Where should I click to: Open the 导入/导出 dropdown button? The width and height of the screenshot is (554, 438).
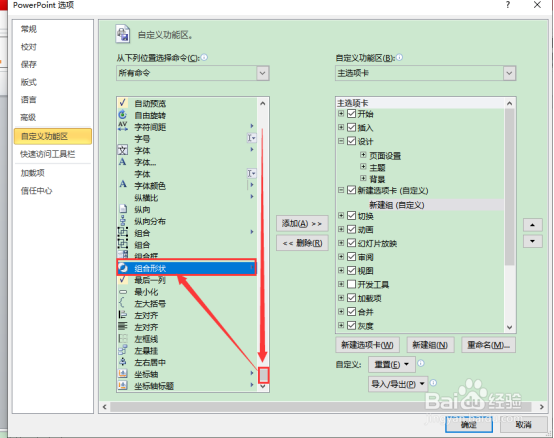pyautogui.click(x=398, y=384)
